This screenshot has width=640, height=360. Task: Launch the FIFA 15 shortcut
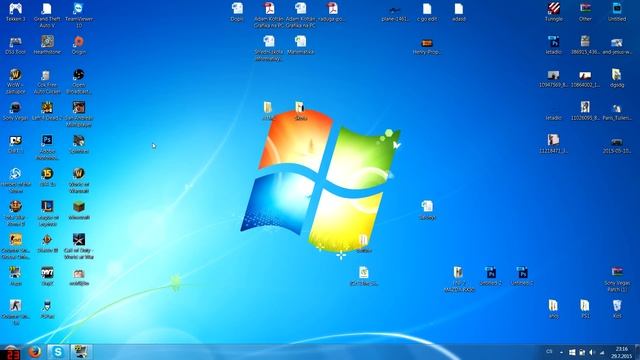pyautogui.click(x=47, y=178)
